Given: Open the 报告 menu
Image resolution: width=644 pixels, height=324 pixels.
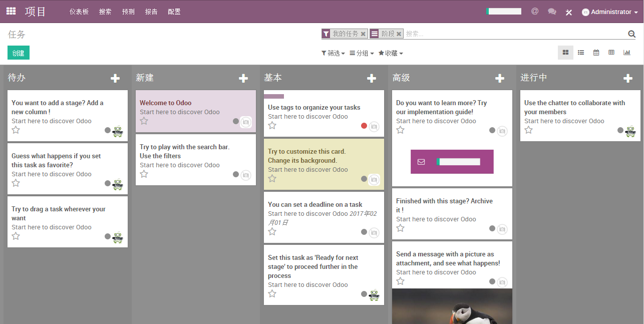Looking at the screenshot, I should (151, 12).
